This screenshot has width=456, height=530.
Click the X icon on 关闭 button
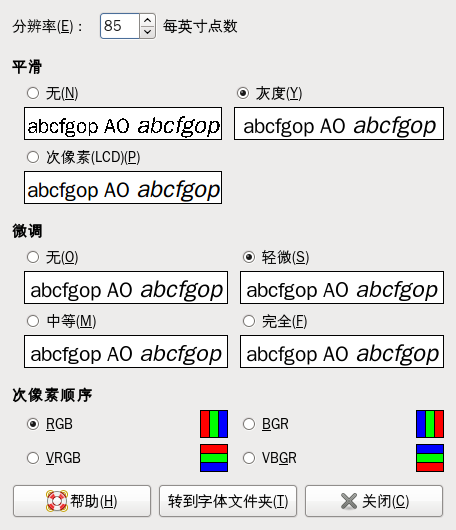[349, 501]
